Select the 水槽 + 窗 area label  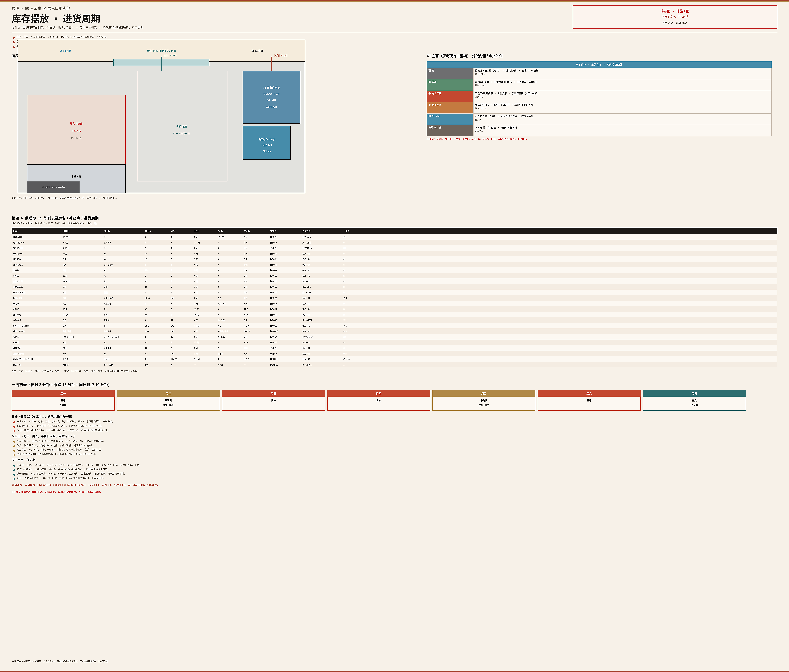76,177
